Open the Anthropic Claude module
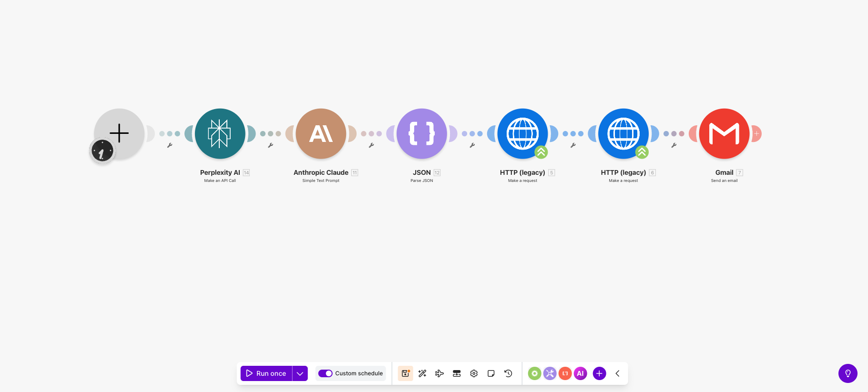 click(x=321, y=134)
